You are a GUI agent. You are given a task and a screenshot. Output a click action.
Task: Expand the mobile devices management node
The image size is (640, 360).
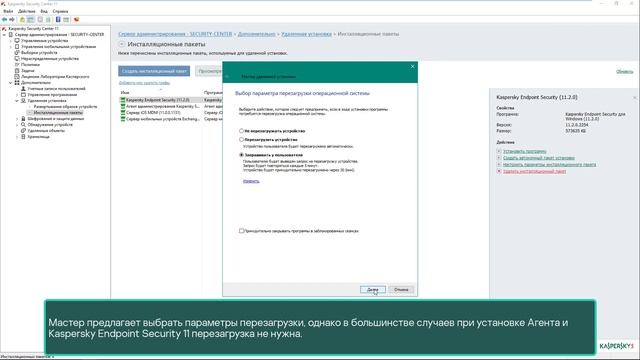pos(11,47)
